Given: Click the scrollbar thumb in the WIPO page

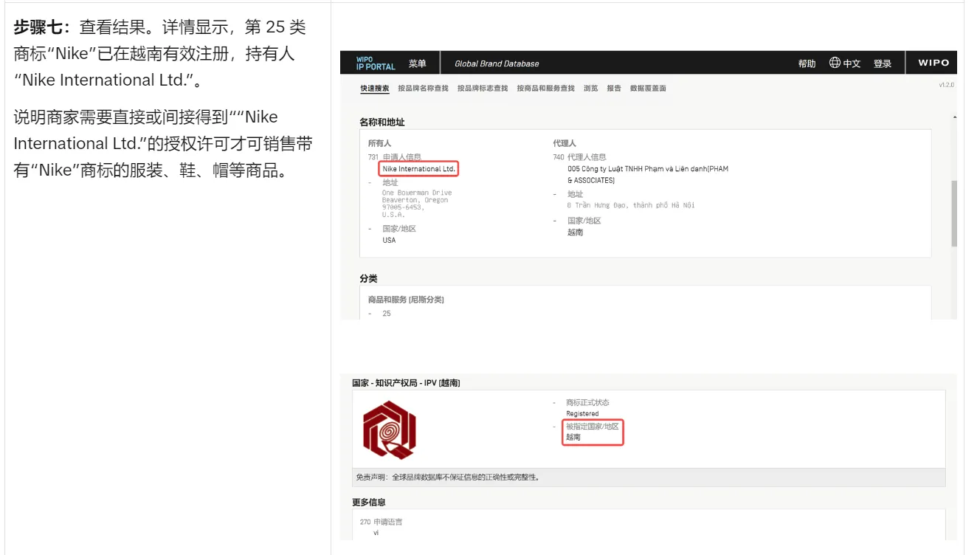Looking at the screenshot, I should tap(954, 213).
